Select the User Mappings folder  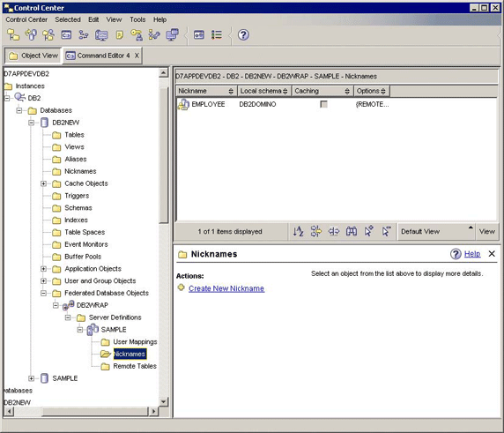pyautogui.click(x=135, y=341)
